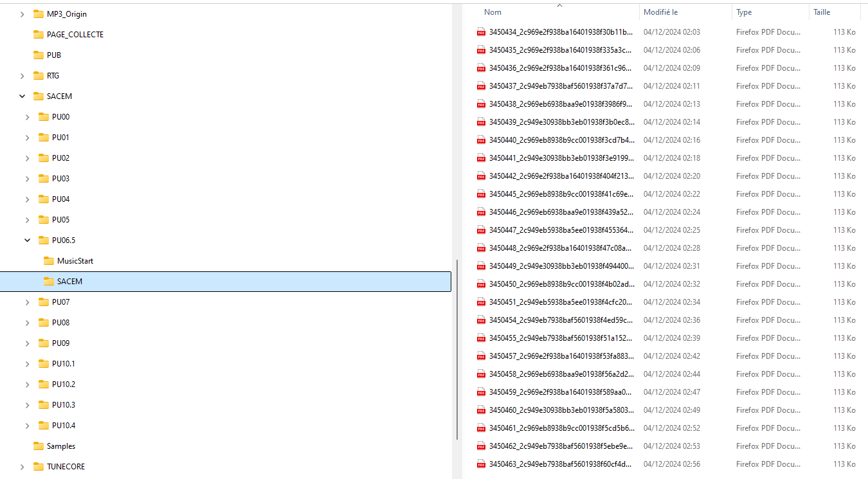This screenshot has width=868, height=479.
Task: Click PDF icon of file 3450434
Action: point(480,32)
